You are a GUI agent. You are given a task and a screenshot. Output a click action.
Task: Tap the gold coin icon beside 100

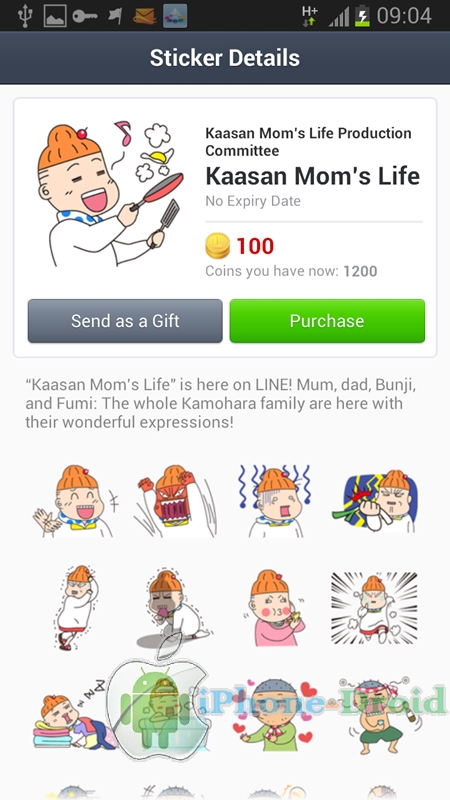[218, 246]
